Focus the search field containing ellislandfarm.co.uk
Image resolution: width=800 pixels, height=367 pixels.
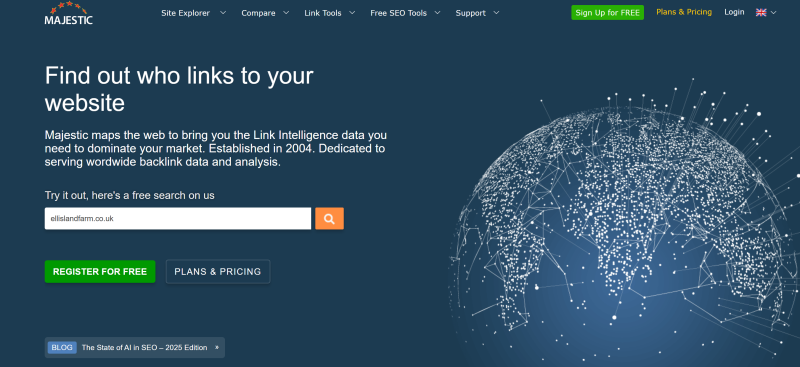coord(178,218)
